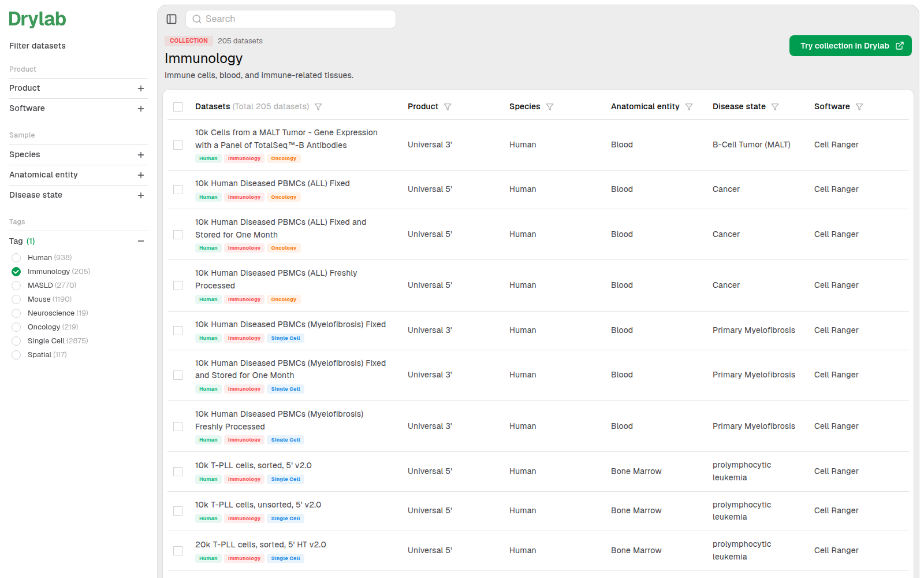Click the Oncology tag on MALT Tumor row
The height and width of the screenshot is (578, 924).
point(284,158)
